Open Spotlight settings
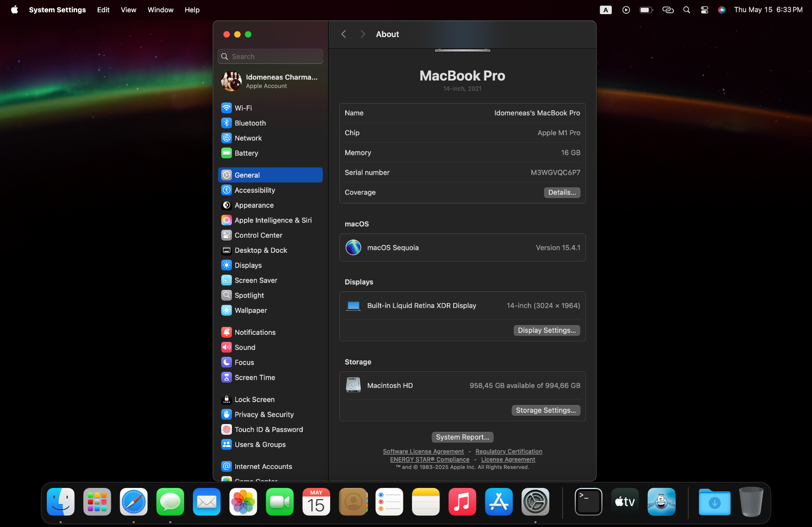 coord(270,295)
